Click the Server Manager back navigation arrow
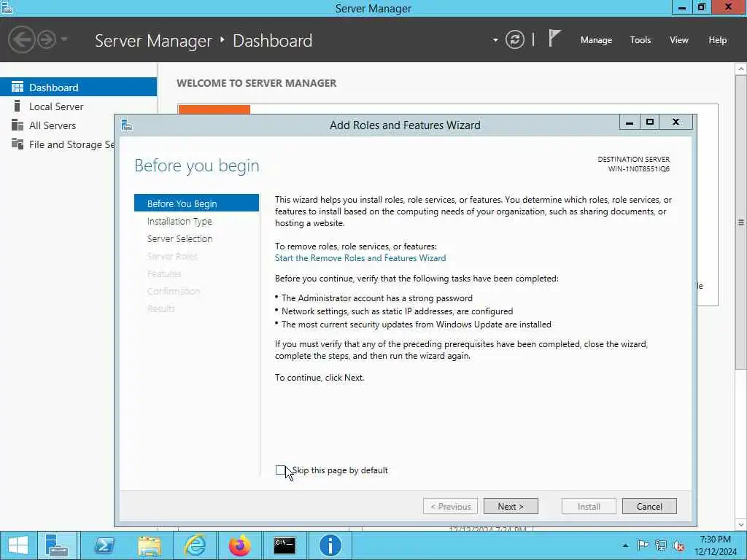Image resolution: width=747 pixels, height=560 pixels. tap(21, 39)
